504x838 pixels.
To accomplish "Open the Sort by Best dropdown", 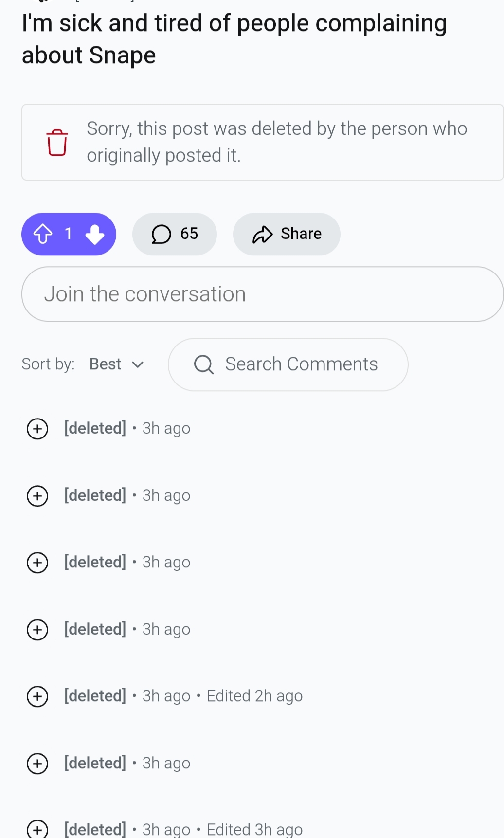I will pos(117,364).
